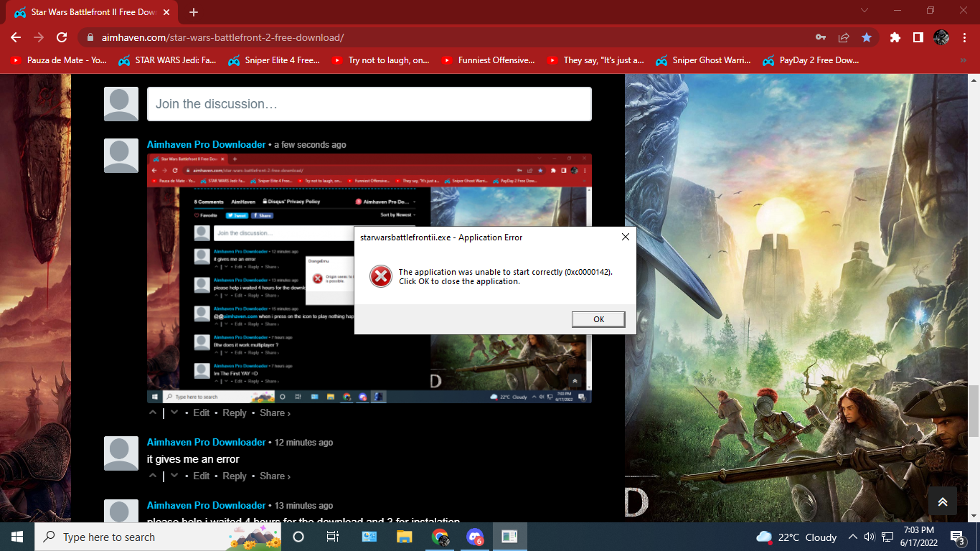Open They say It's just a bookmark
Viewport: 980px width, 551px height.
coord(595,60)
